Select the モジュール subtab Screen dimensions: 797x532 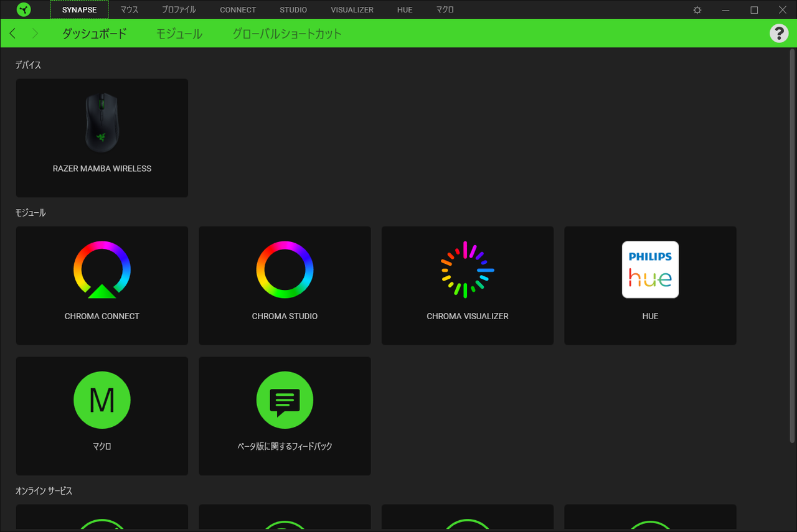pyautogui.click(x=179, y=34)
